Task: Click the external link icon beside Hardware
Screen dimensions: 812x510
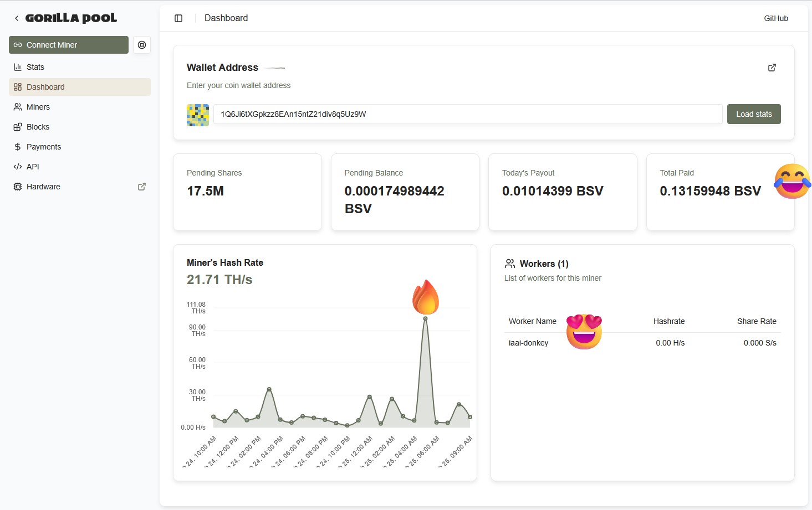Action: [x=142, y=187]
